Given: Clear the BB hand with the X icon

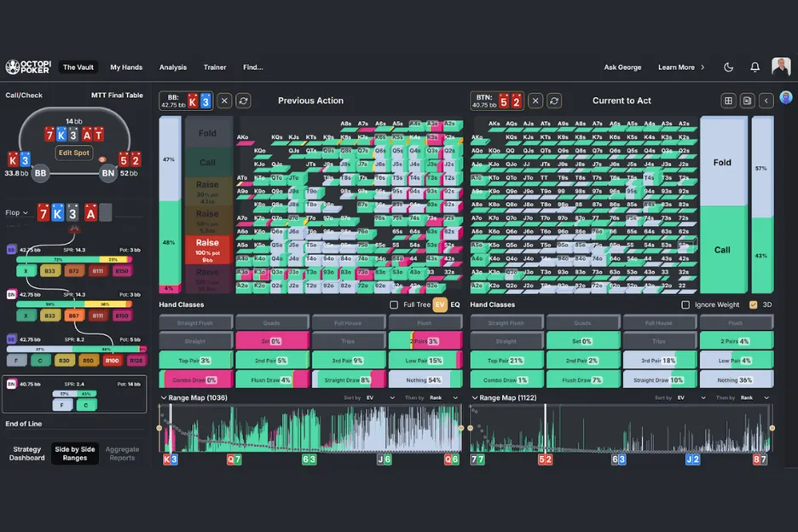Looking at the screenshot, I should (x=224, y=101).
